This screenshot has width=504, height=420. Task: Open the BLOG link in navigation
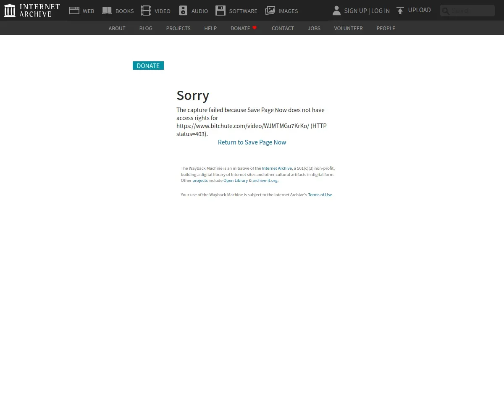click(x=146, y=28)
